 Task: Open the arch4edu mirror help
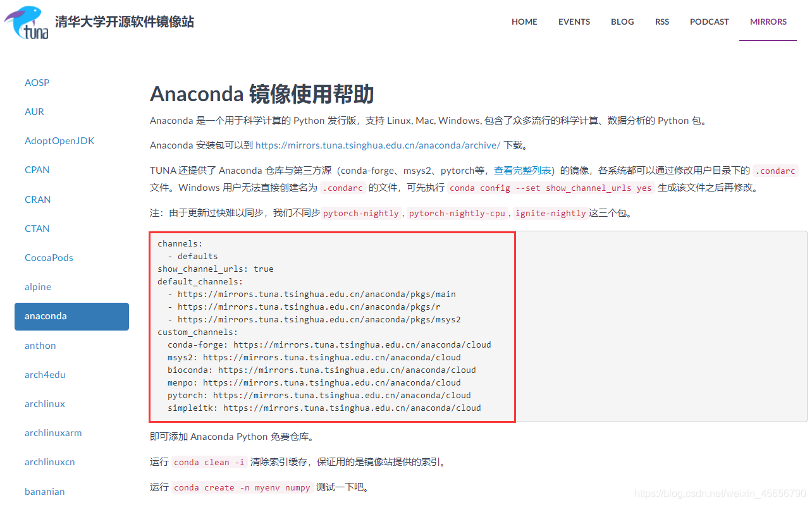coord(45,375)
